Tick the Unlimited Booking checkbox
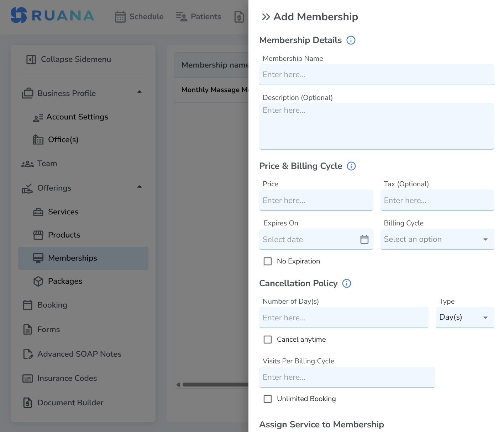This screenshot has width=504, height=432. click(268, 399)
